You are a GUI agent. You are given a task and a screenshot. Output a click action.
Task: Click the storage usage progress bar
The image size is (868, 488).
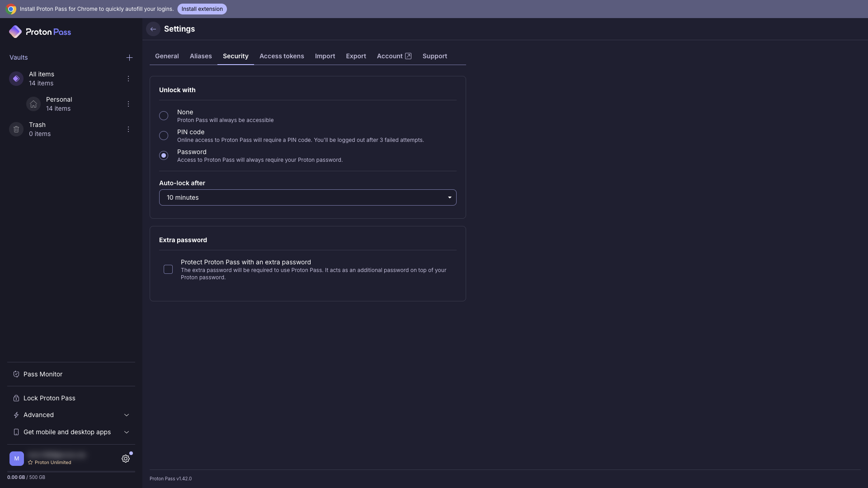click(71, 472)
